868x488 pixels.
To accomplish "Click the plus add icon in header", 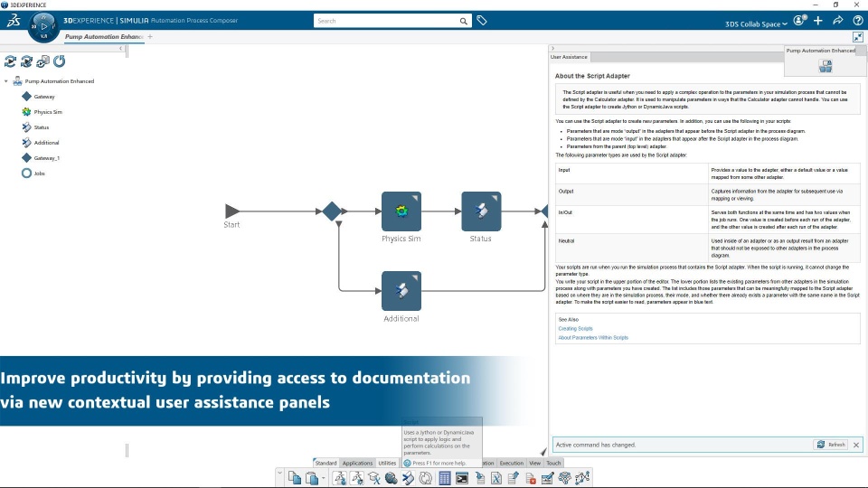I will pos(818,21).
